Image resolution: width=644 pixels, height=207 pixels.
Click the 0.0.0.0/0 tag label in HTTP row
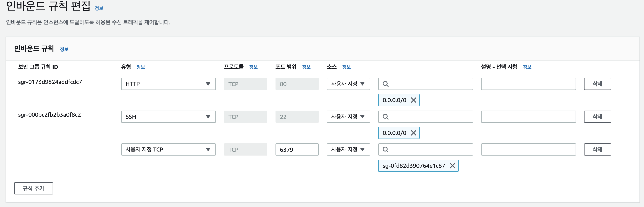point(394,100)
